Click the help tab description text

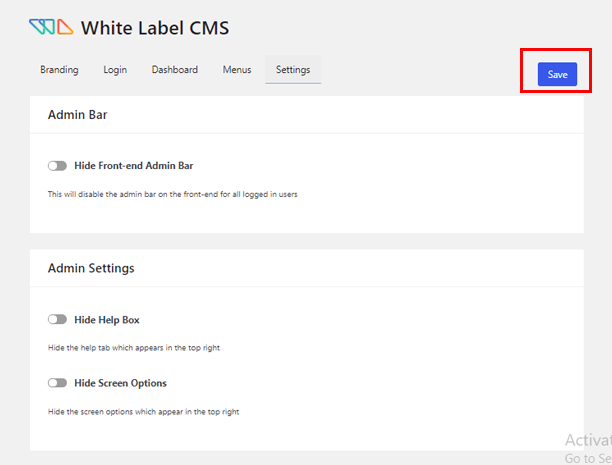click(x=133, y=348)
